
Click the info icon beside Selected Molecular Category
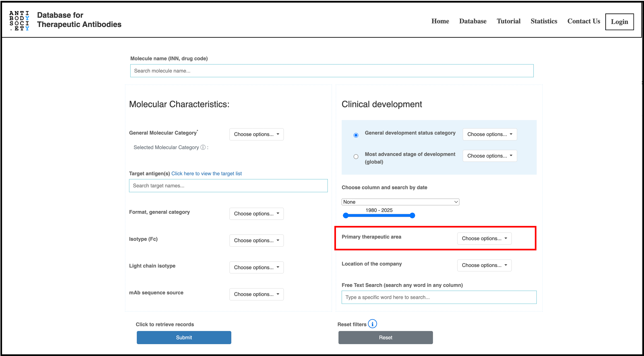[203, 147]
